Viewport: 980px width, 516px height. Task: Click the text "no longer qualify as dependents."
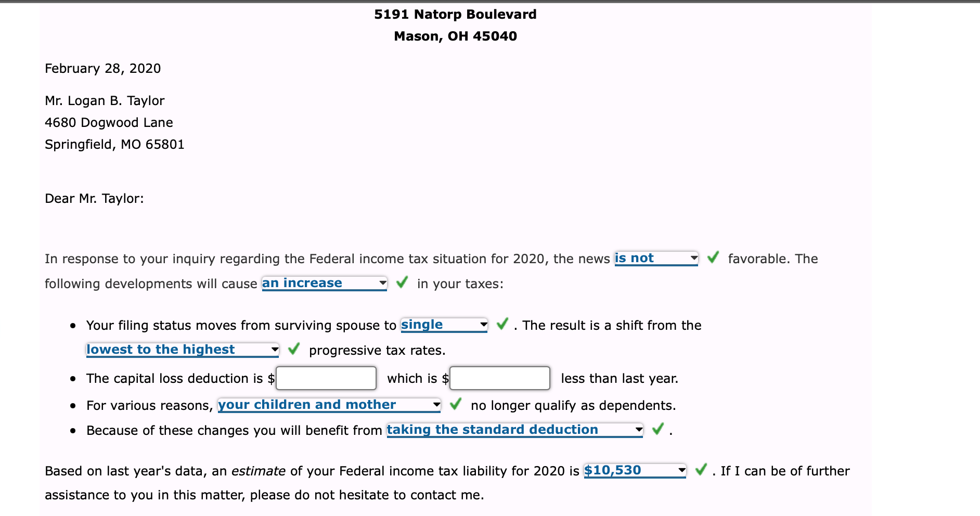[x=573, y=406]
